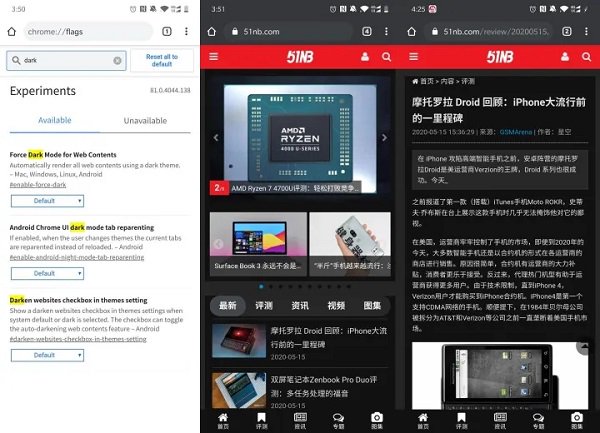
Task: Tap 首页 bottom nav icon on article screen
Action: click(x=423, y=421)
